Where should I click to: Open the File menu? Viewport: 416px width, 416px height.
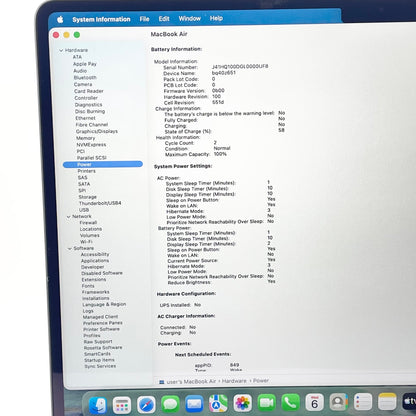point(144,19)
